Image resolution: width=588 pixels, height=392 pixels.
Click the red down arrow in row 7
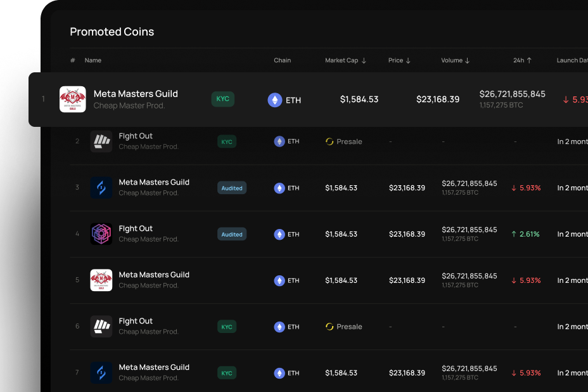[x=514, y=373]
